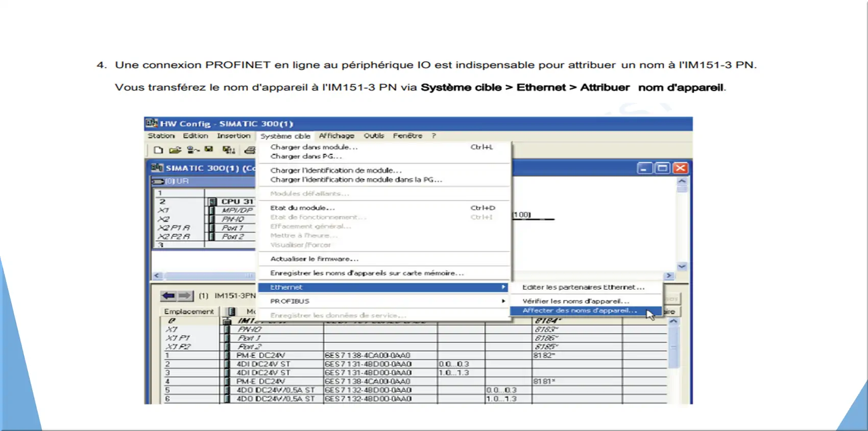Open the Outils menu
Image resolution: width=868 pixels, height=431 pixels.
(374, 136)
